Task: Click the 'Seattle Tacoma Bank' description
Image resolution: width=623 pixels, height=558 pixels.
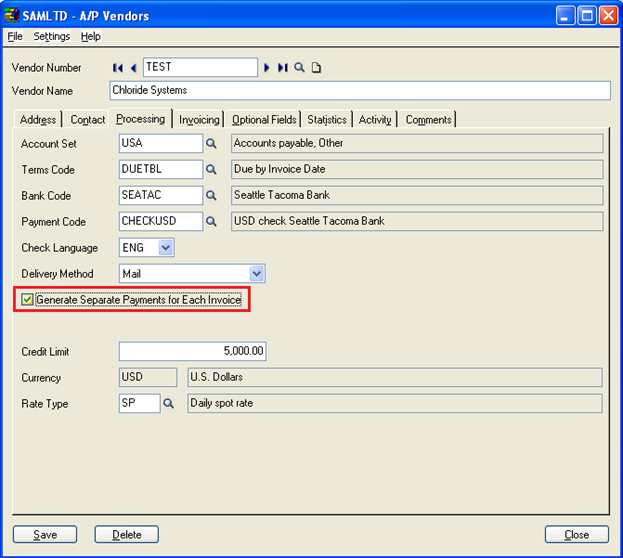Action: (x=417, y=196)
